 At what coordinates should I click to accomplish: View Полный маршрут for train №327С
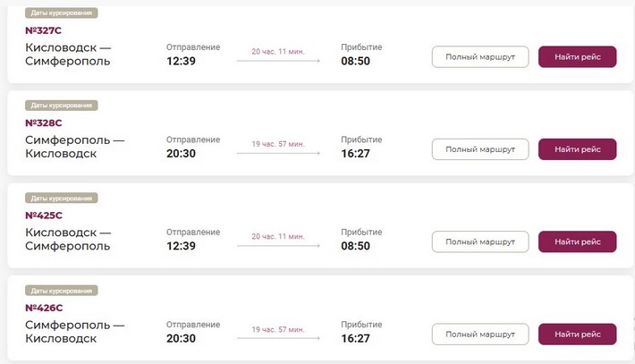480,57
